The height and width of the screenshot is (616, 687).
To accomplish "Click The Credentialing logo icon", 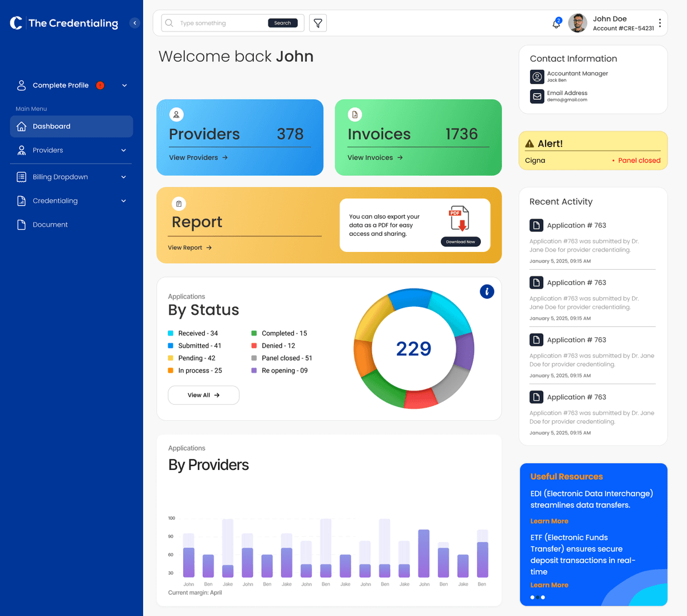I will click(16, 23).
